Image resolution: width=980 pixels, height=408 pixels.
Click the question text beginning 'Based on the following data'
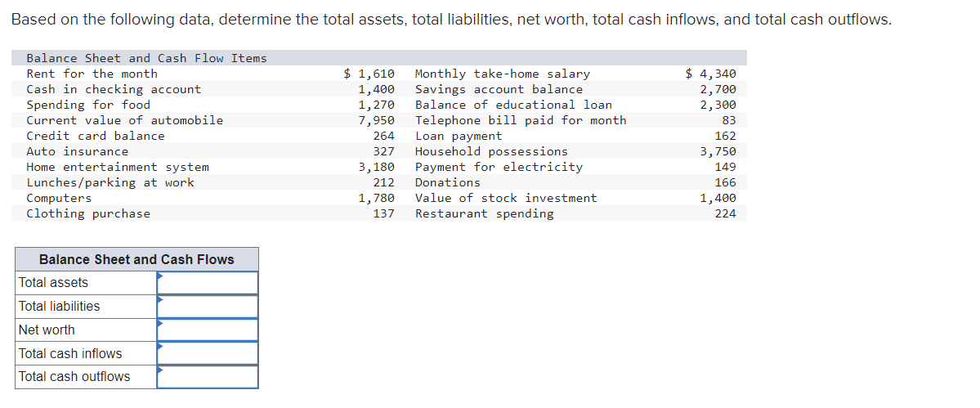[x=452, y=20]
